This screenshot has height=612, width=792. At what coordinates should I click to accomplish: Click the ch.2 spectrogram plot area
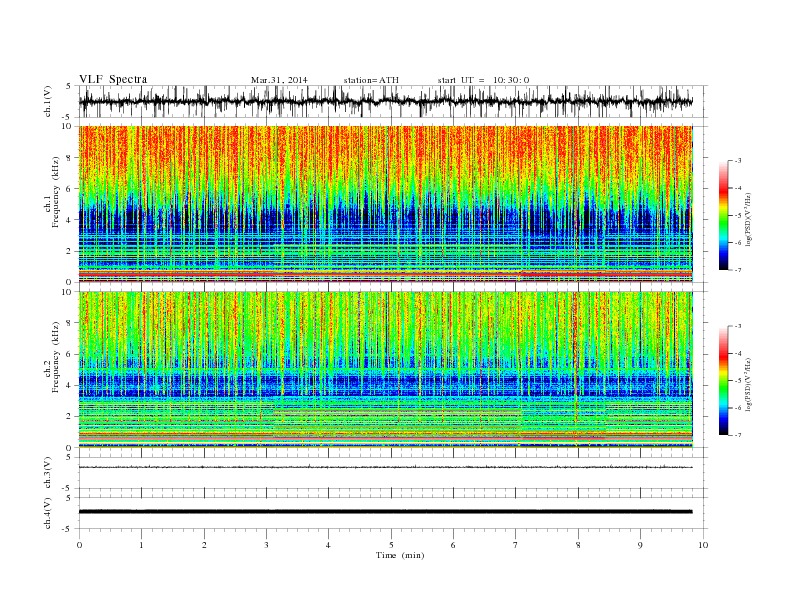[386, 370]
